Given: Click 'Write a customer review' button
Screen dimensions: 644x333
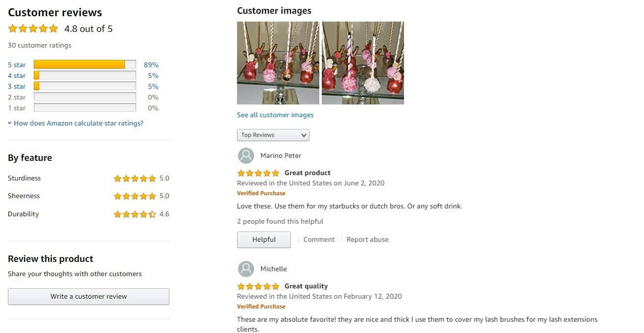Looking at the screenshot, I should (89, 297).
